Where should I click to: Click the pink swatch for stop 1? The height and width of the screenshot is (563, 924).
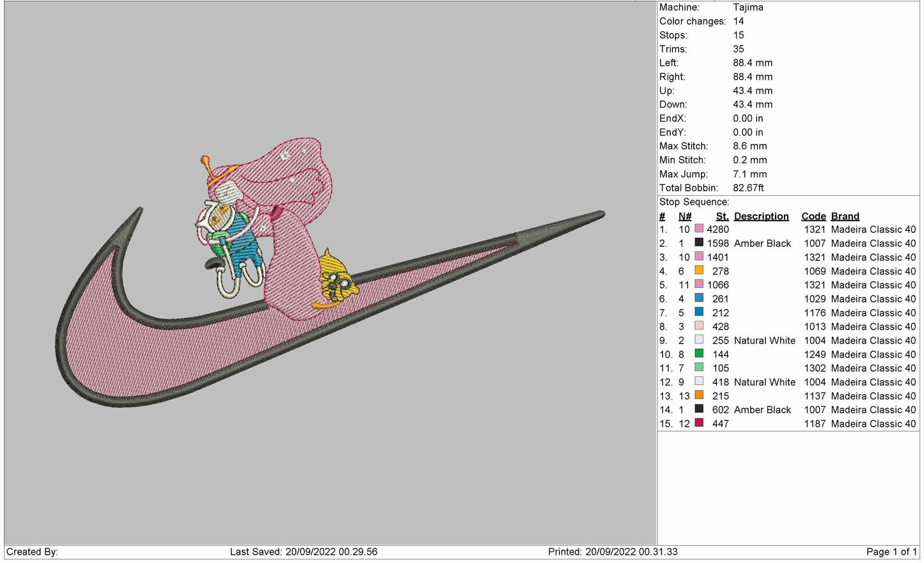coord(699,229)
